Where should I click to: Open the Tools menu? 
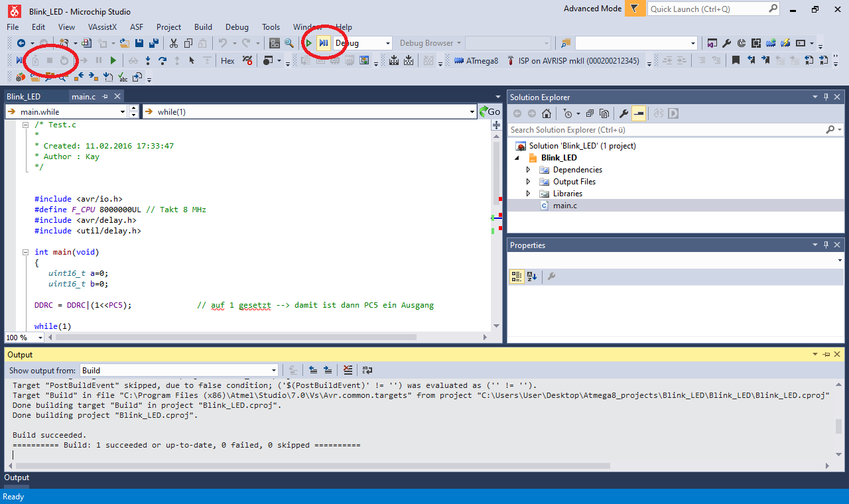(271, 27)
